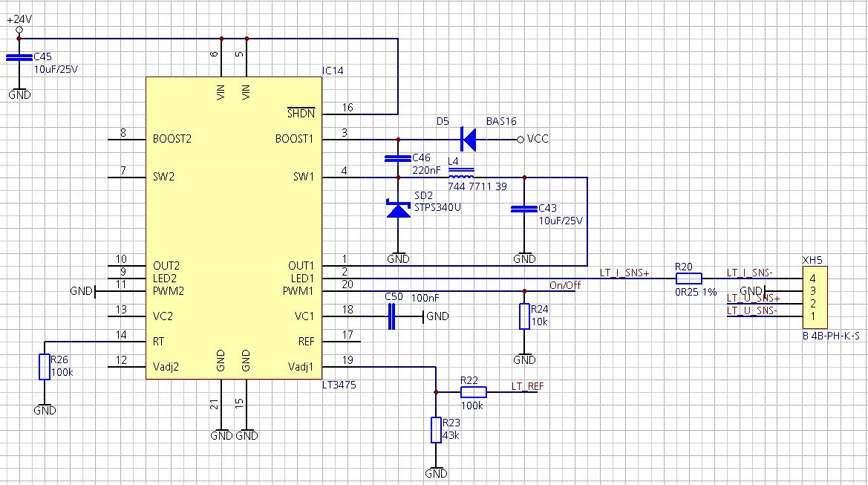Screen dimensions: 868x485
Task: Click the BOOST1 pin label
Action: 295,139
